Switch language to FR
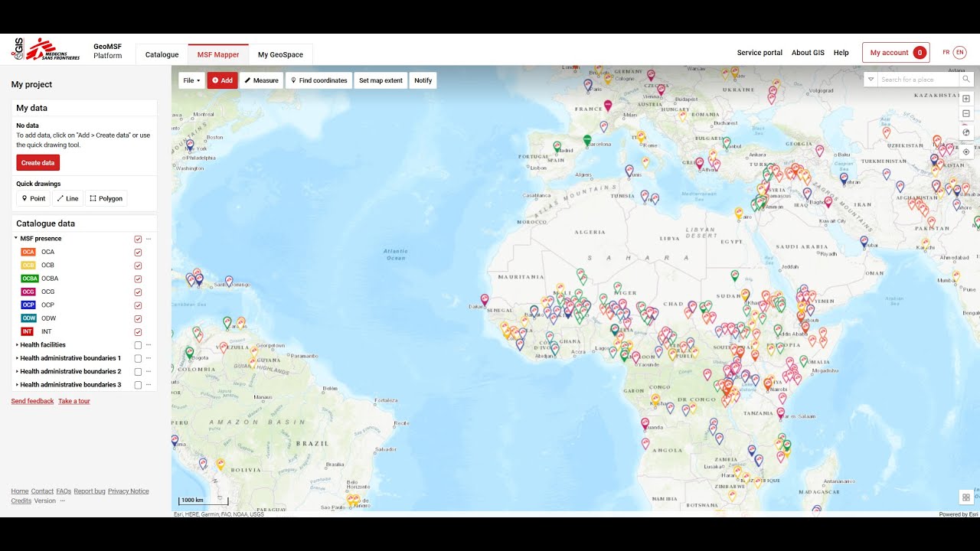 946,53
